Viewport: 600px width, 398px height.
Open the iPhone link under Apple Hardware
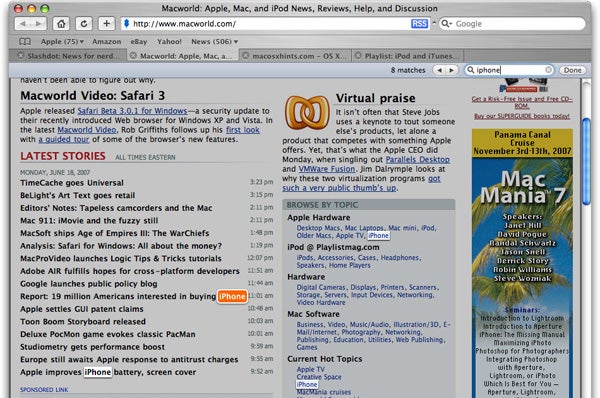[378, 235]
